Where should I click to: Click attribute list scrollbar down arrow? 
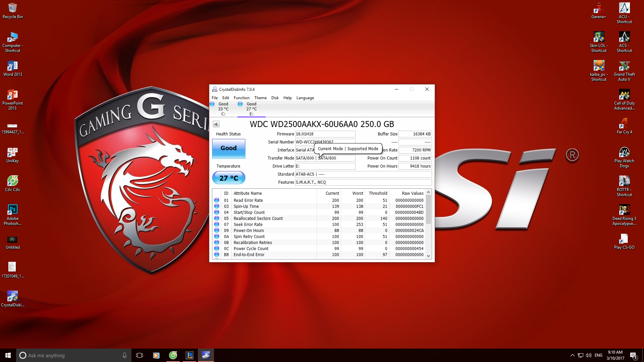point(428,256)
